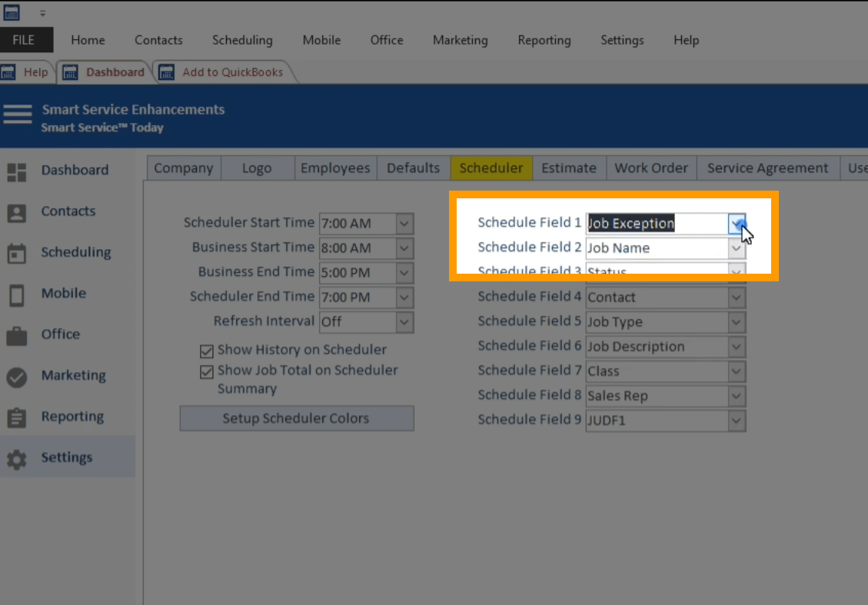
Task: Switch to the Estimate tab
Action: click(x=569, y=168)
